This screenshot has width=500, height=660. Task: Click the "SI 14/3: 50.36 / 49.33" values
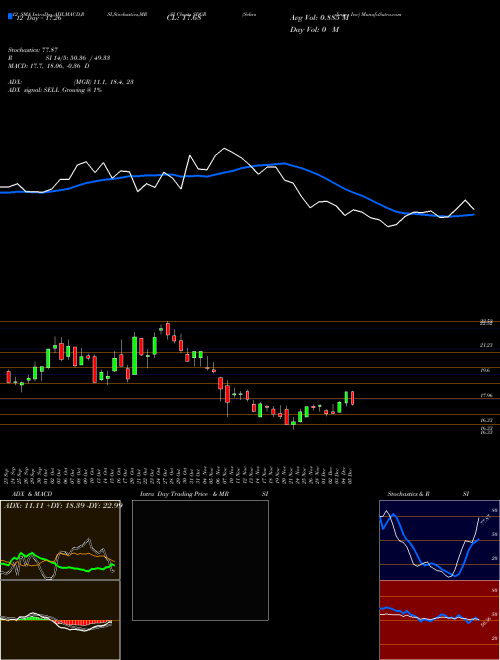(78, 58)
